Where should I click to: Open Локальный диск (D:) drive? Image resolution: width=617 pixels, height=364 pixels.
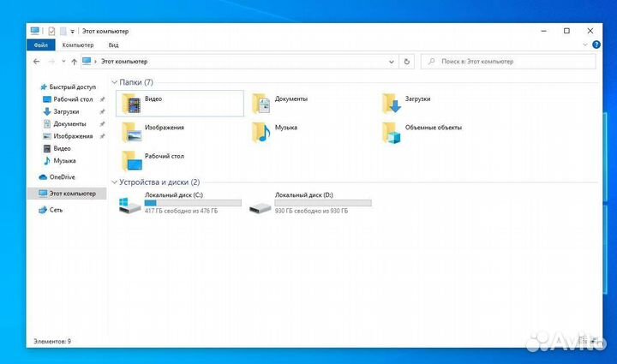(x=260, y=205)
